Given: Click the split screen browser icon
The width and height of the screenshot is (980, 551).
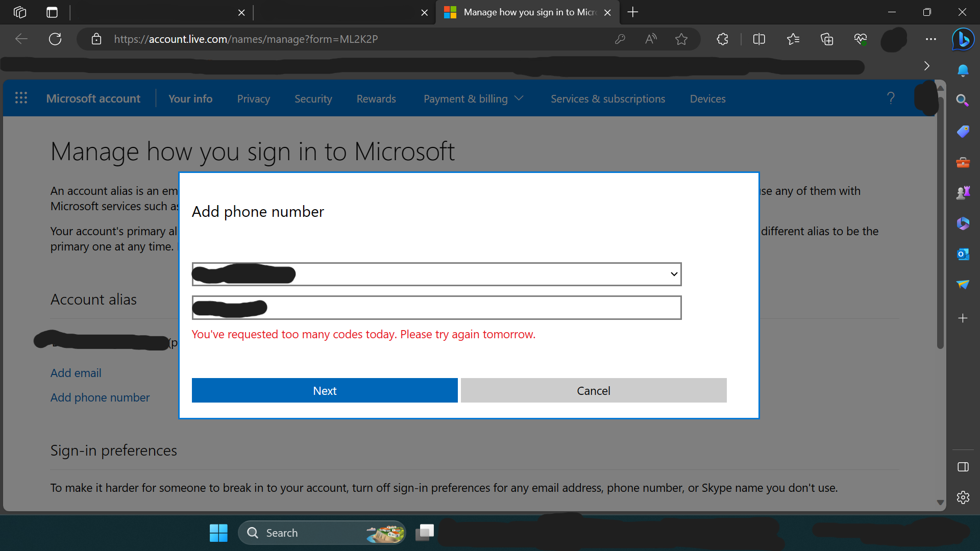Looking at the screenshot, I should pyautogui.click(x=758, y=38).
